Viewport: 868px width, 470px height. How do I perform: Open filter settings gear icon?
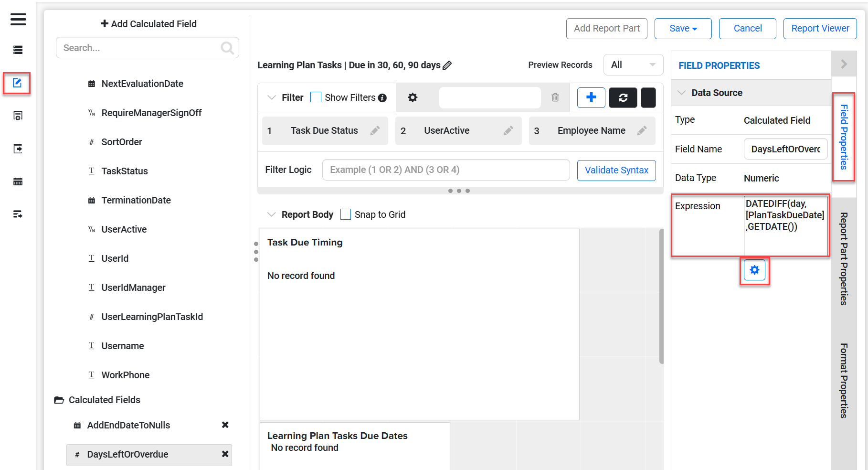413,97
